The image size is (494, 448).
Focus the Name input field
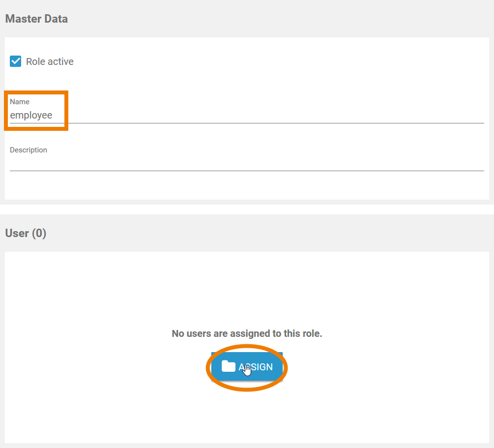[246, 116]
